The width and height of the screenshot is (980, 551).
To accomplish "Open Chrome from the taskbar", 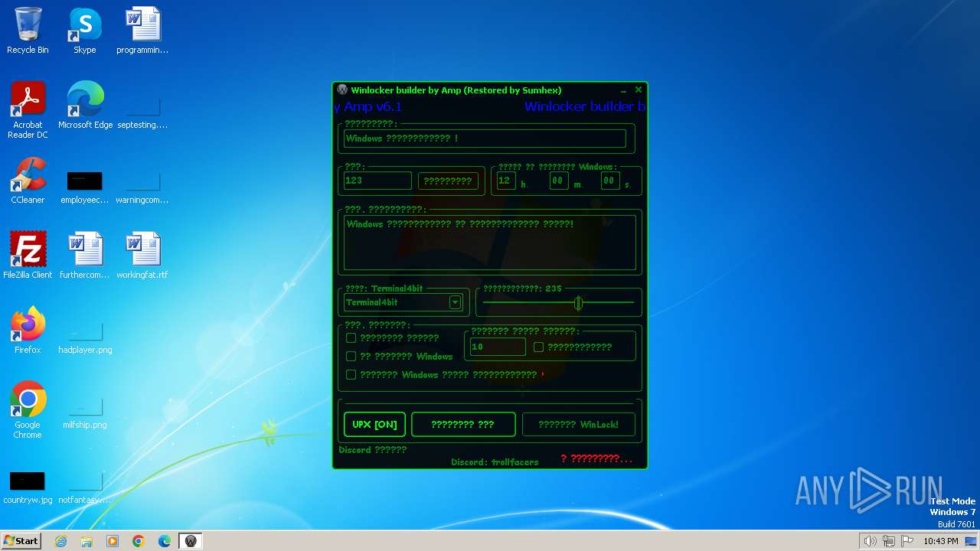I will point(139,541).
